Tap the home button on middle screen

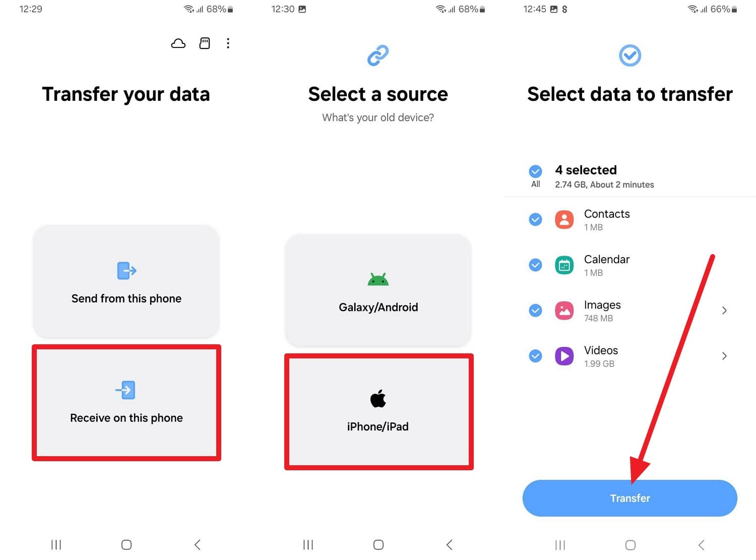pos(379,544)
